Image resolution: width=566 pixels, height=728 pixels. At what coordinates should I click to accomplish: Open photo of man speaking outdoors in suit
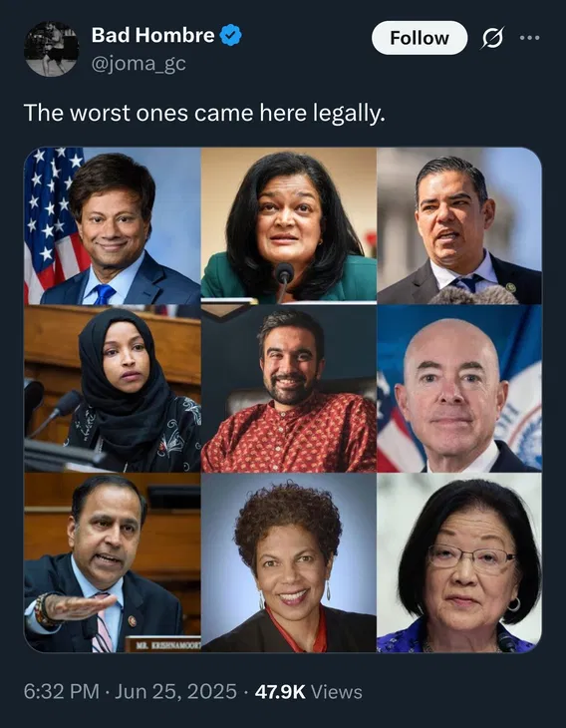click(459, 225)
